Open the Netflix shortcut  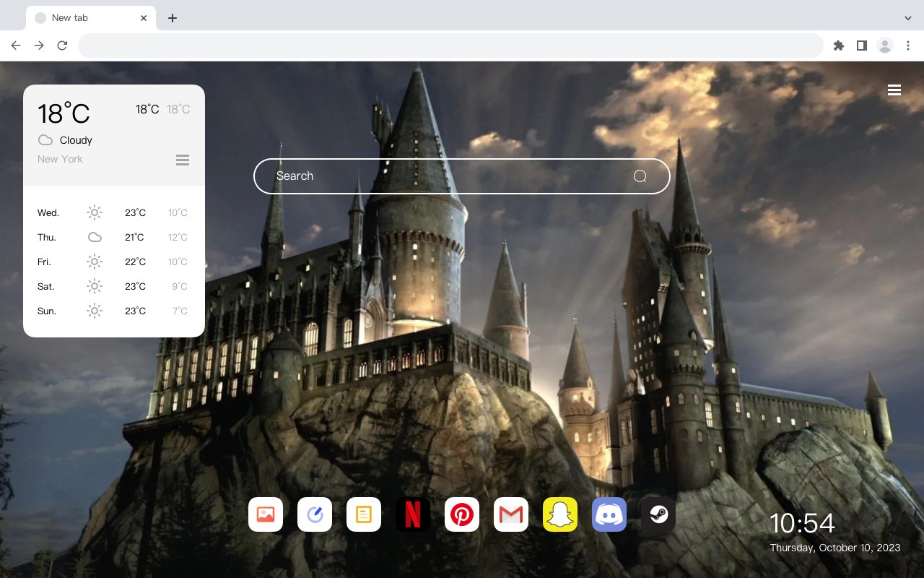(413, 514)
